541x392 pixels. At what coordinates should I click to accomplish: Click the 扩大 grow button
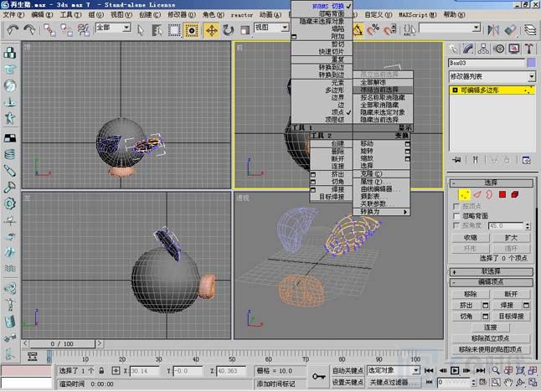coord(511,238)
